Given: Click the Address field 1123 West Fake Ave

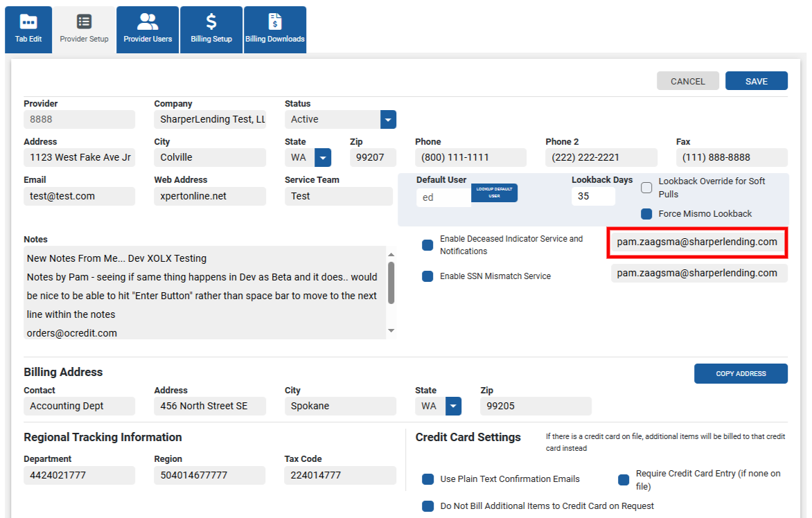Looking at the screenshot, I should coord(79,157).
